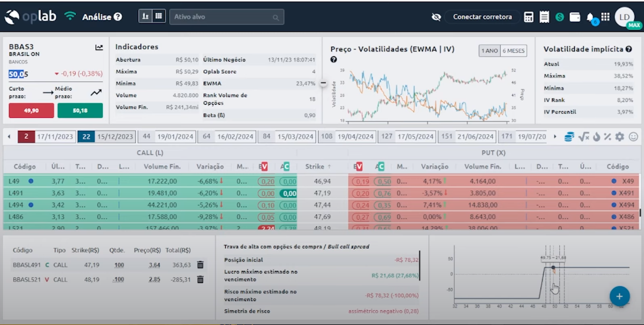Open the wallet icon
Viewport: 644px width, 325px height.
pyautogui.click(x=575, y=17)
